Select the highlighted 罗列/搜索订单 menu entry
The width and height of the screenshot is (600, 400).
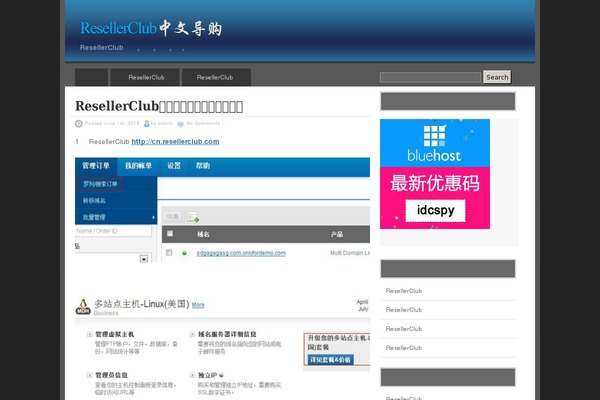tap(100, 184)
